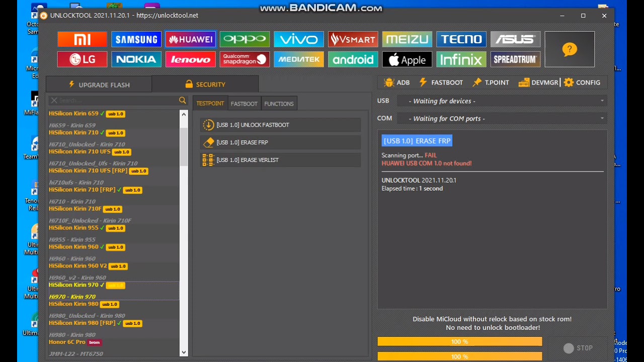Run [USB 1.0] ERASE VERLIST
Viewport: 644px width, 362px height.
pos(280,160)
